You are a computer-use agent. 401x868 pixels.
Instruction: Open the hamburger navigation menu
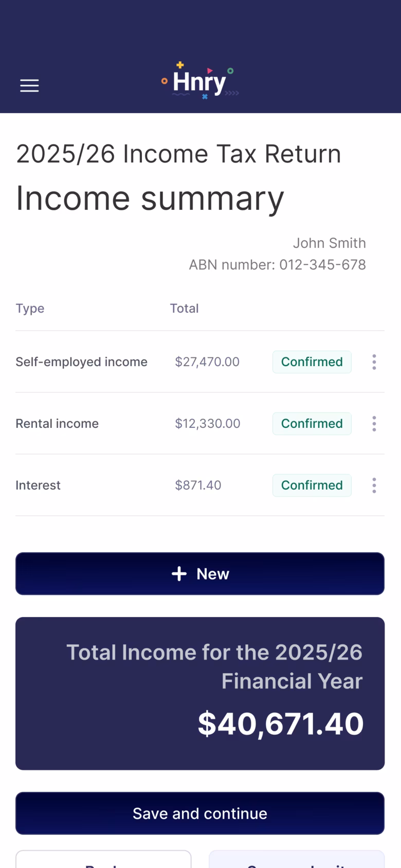[x=29, y=85]
